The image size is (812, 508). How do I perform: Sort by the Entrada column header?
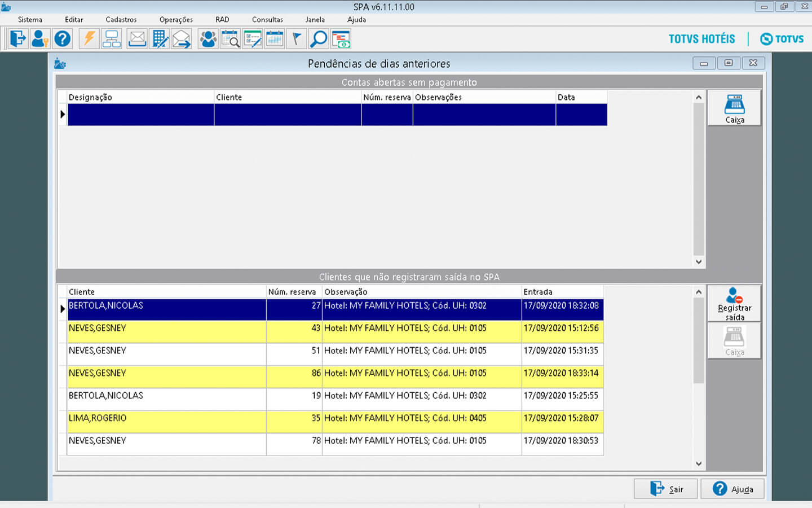pyautogui.click(x=562, y=292)
